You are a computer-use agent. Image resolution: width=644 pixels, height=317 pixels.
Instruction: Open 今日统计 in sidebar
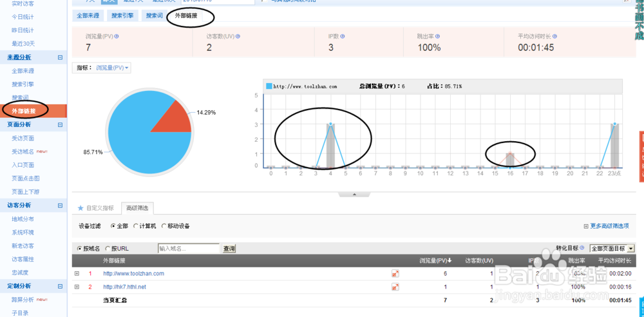(x=23, y=17)
